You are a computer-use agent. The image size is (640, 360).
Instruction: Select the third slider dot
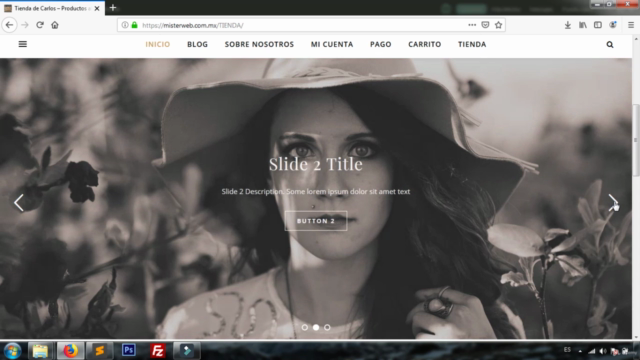(327, 327)
